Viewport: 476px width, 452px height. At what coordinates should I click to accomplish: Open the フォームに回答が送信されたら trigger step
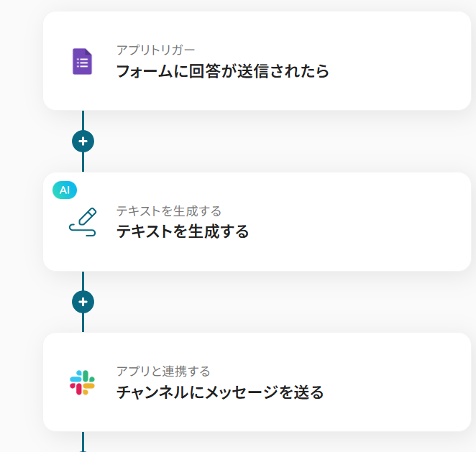click(x=223, y=72)
